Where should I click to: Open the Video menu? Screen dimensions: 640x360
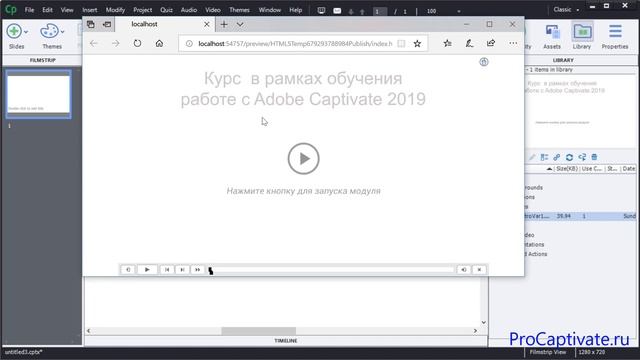coord(213,10)
